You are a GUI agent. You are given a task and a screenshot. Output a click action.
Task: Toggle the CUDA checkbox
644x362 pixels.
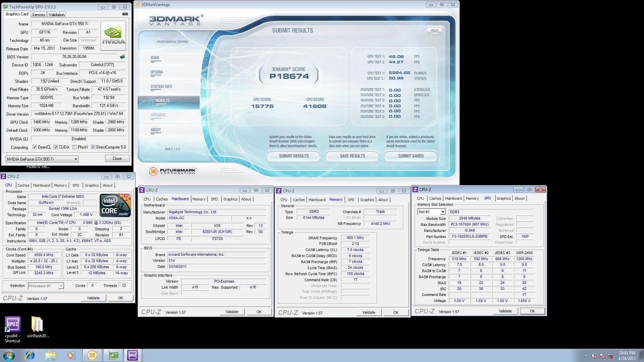56,147
